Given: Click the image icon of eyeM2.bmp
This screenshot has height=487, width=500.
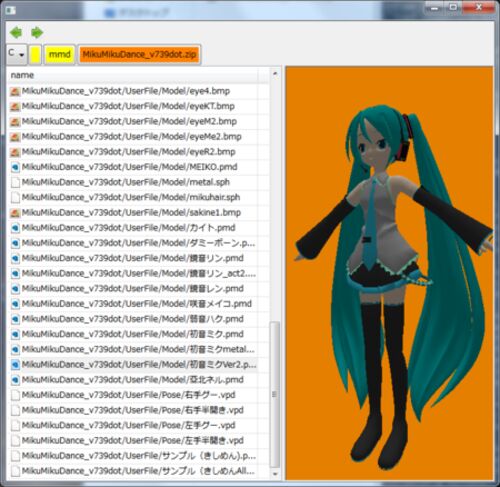Looking at the screenshot, I should point(15,122).
